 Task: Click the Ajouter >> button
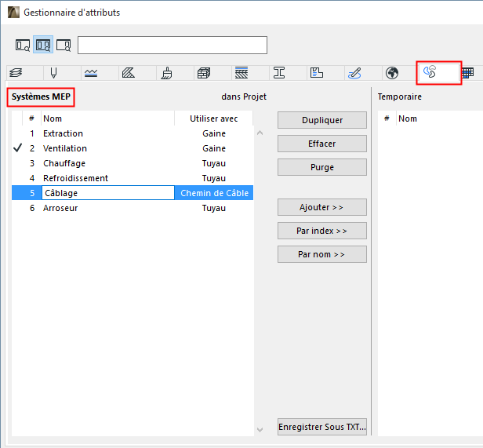pyautogui.click(x=322, y=207)
